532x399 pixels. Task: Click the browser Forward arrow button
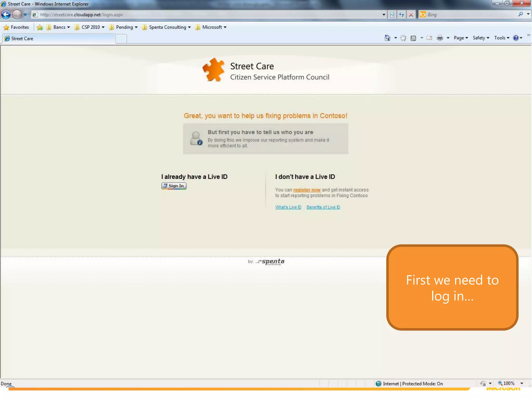coord(17,15)
